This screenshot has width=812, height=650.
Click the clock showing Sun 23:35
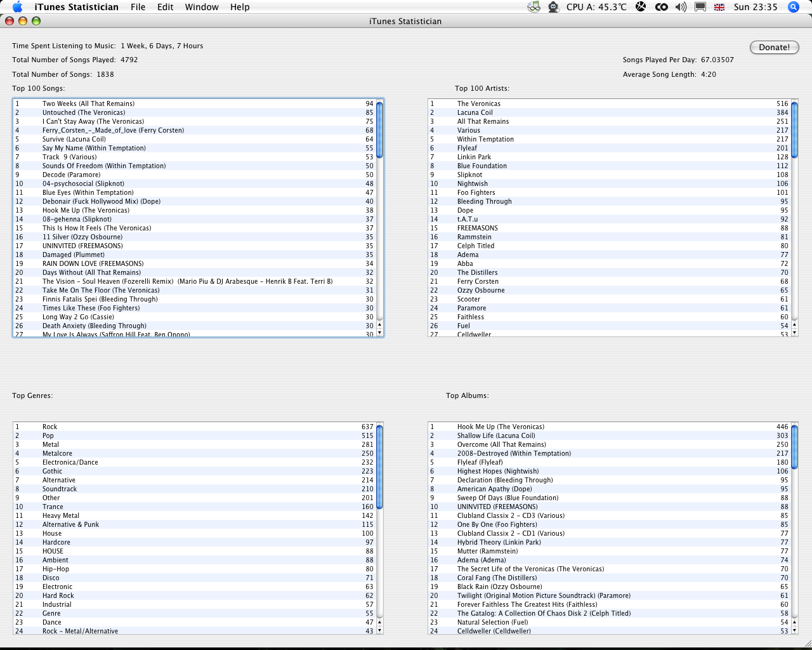pos(756,7)
